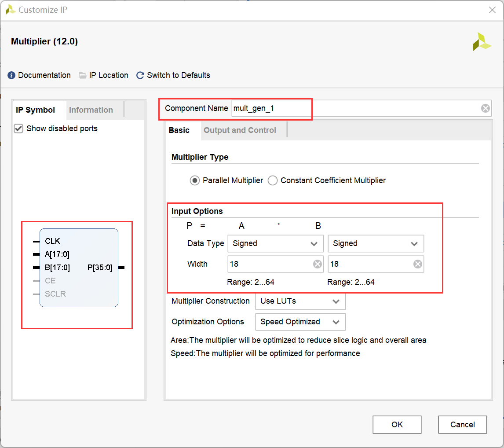Click the IP Location folder icon
Viewport: 504px width, 448px height.
point(83,75)
